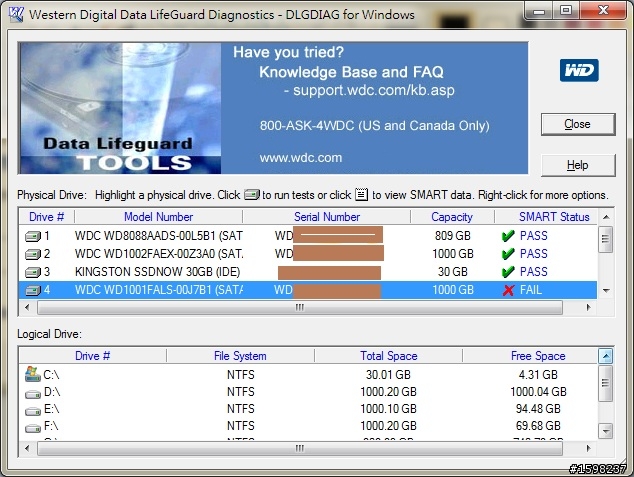
Task: Click the green PASS checkmark for drive 2
Action: point(508,254)
